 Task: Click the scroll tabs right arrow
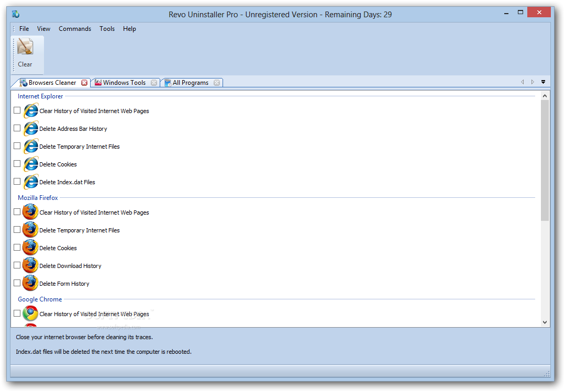[533, 82]
